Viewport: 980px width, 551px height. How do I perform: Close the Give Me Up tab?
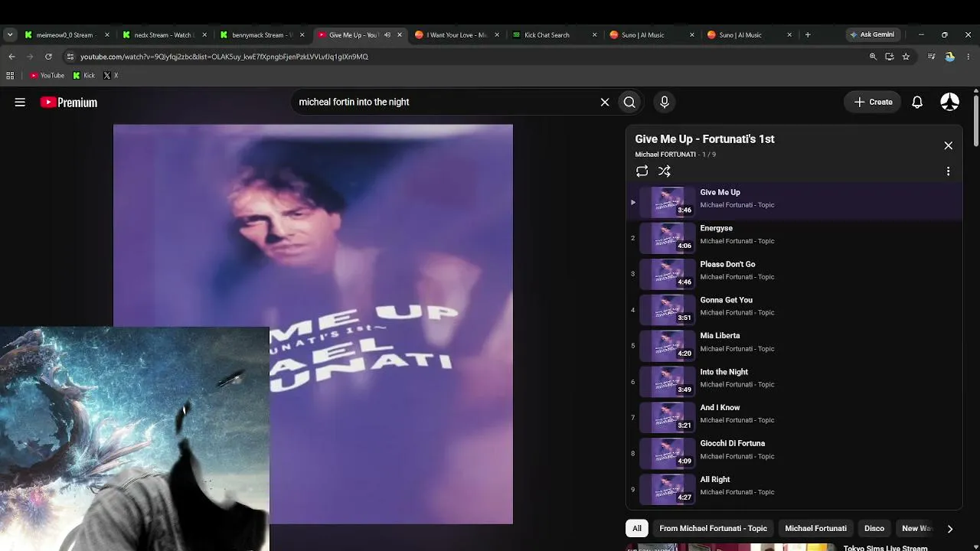tap(400, 34)
